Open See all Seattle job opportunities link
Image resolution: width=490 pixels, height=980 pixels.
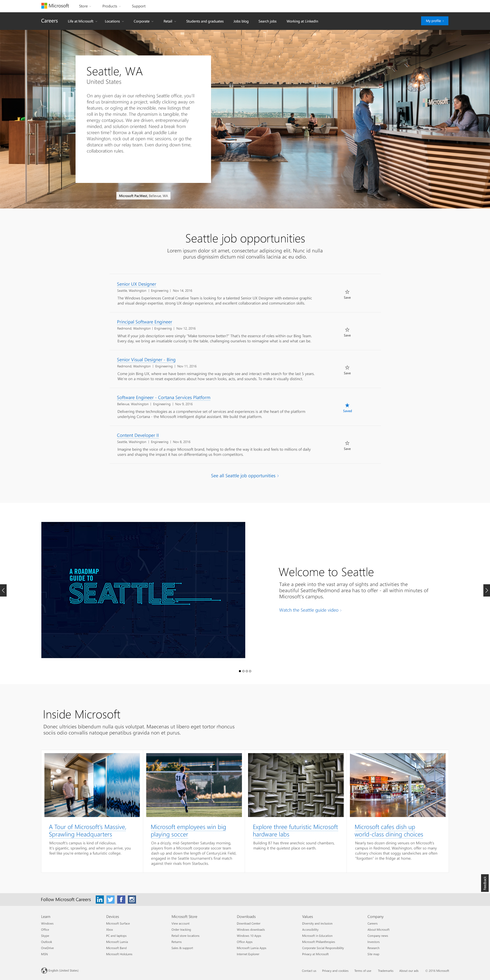pos(244,475)
